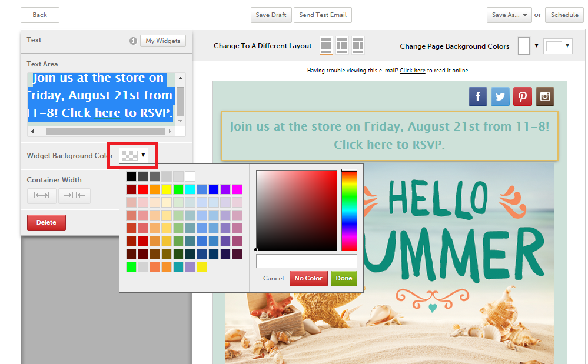Click the Pinterest social icon
Screen dimensions: 588x364
click(522, 96)
